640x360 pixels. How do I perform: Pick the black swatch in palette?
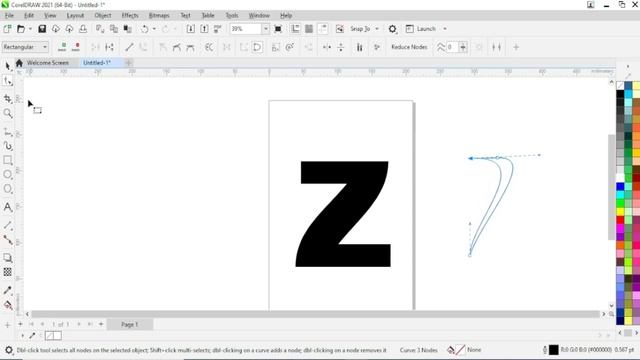click(620, 94)
